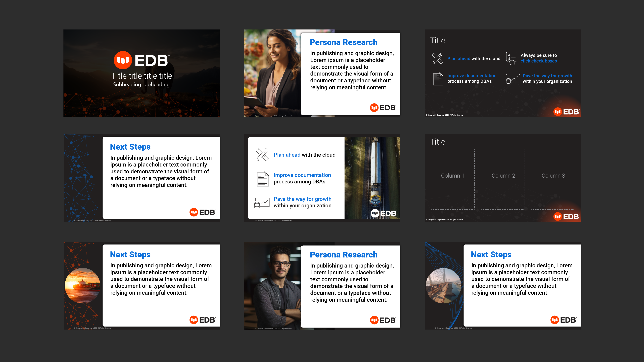644x362 pixels.
Task: Click the "Persona Research" heading beside the woman's photo
Action: pos(343,42)
